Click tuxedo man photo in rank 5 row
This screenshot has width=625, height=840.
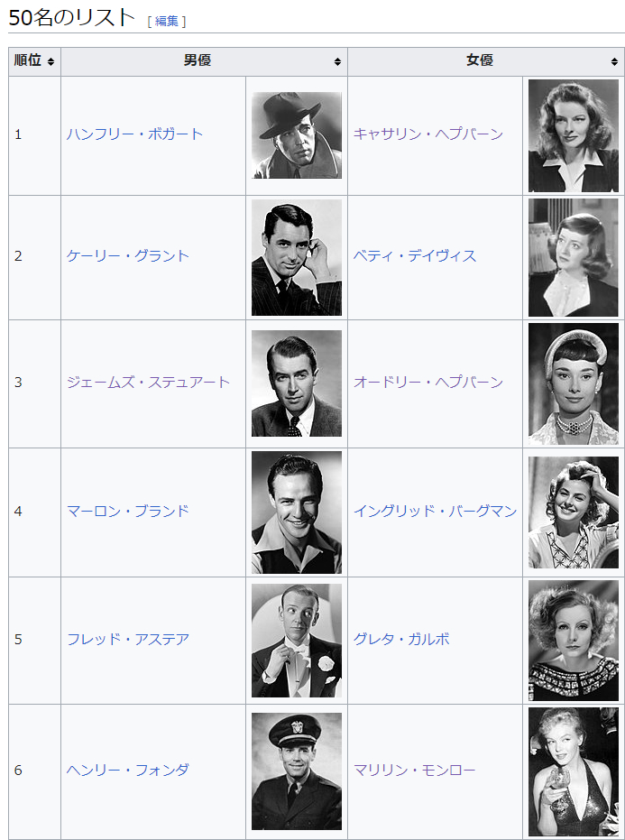[297, 641]
